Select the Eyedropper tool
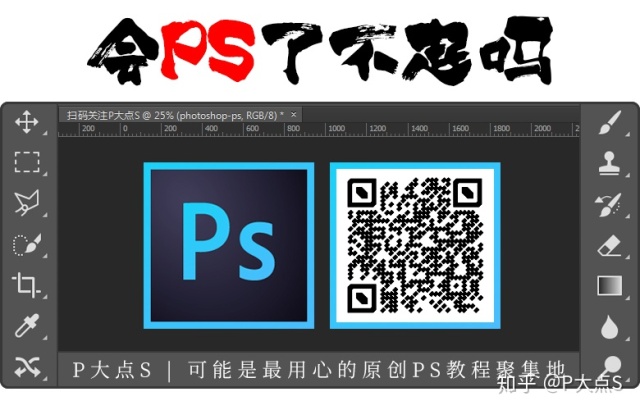The width and height of the screenshot is (640, 410). pos(27,325)
